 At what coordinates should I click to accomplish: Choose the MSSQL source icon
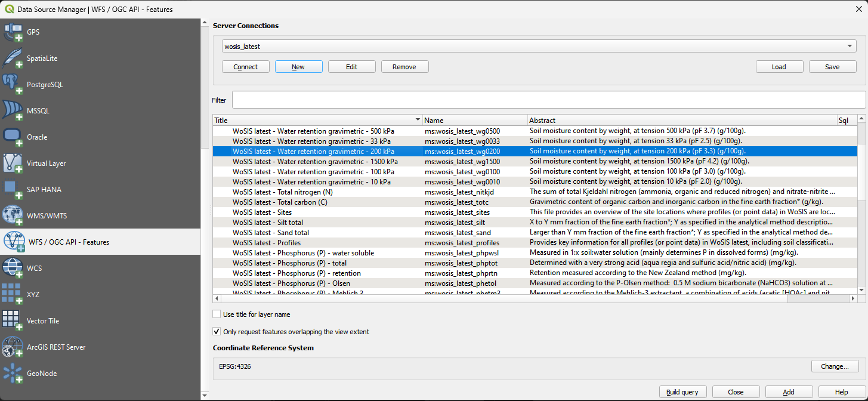(x=13, y=111)
